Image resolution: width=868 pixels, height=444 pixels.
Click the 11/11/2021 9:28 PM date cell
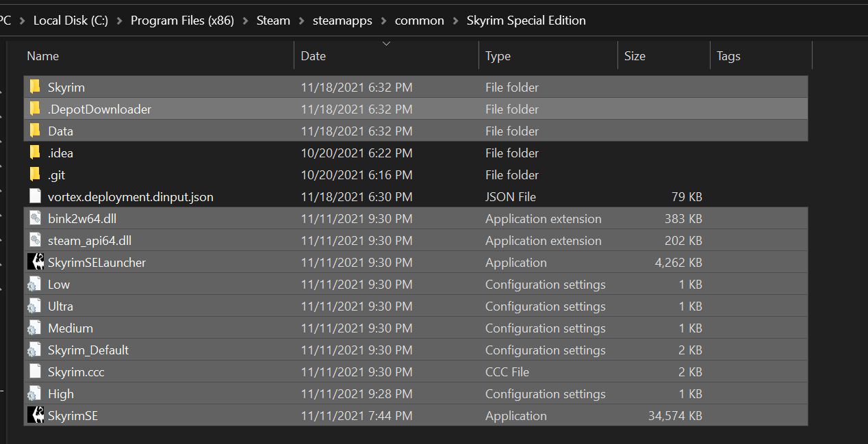pyautogui.click(x=357, y=394)
